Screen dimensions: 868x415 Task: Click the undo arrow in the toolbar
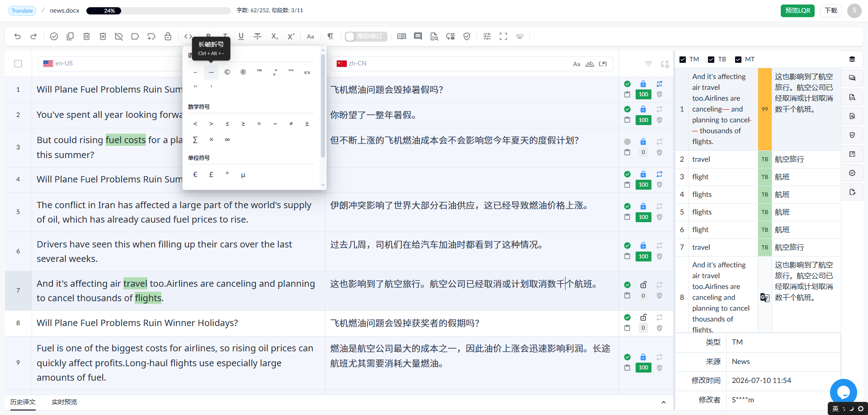click(x=18, y=37)
